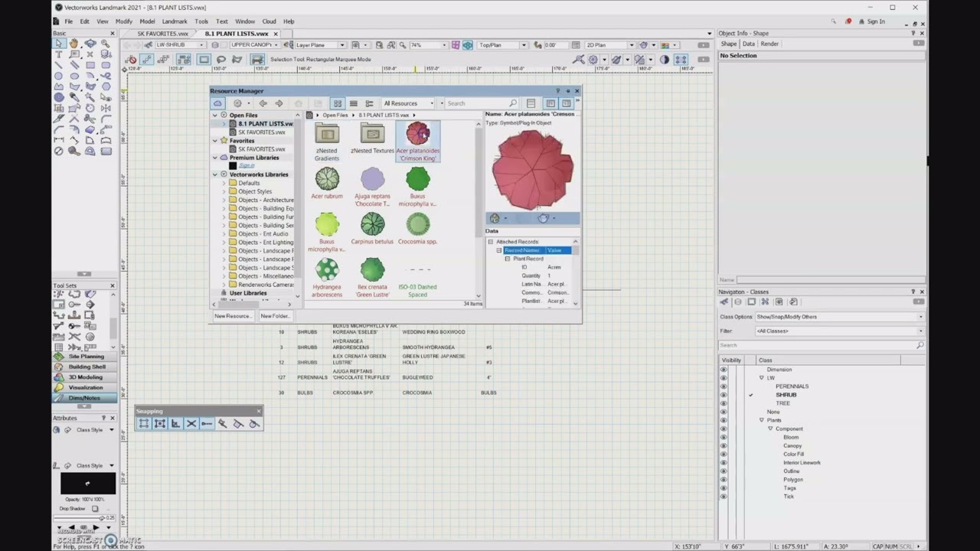Click Sign In at top right
This screenshot has width=980, height=551.
[876, 21]
